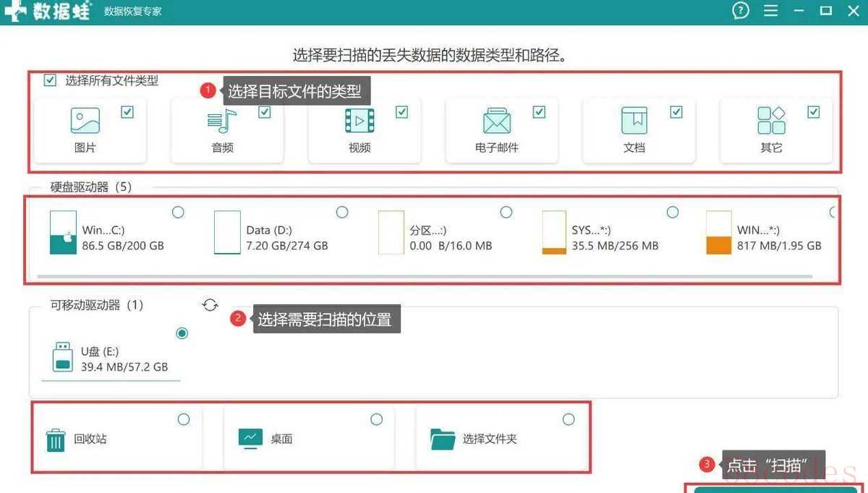Uncheck the 电子邮件 file type checkbox

click(539, 112)
